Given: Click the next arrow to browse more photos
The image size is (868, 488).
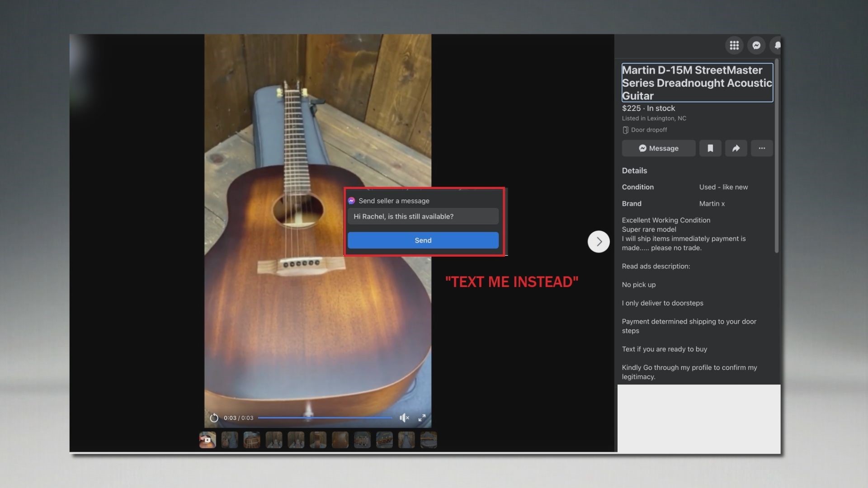Looking at the screenshot, I should tap(598, 241).
